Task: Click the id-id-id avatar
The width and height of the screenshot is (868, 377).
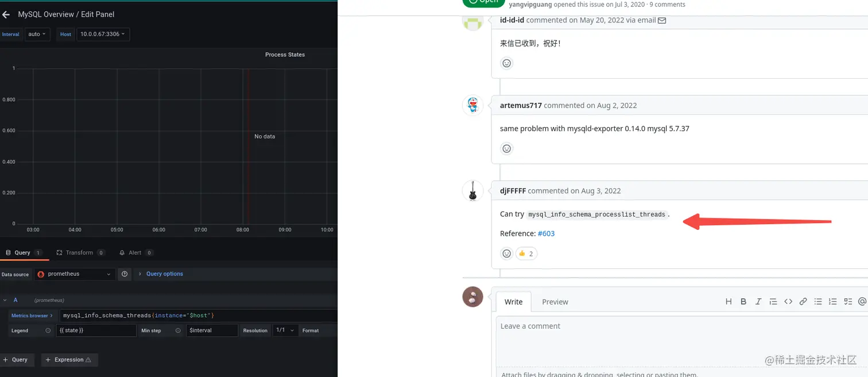Action: [472, 21]
